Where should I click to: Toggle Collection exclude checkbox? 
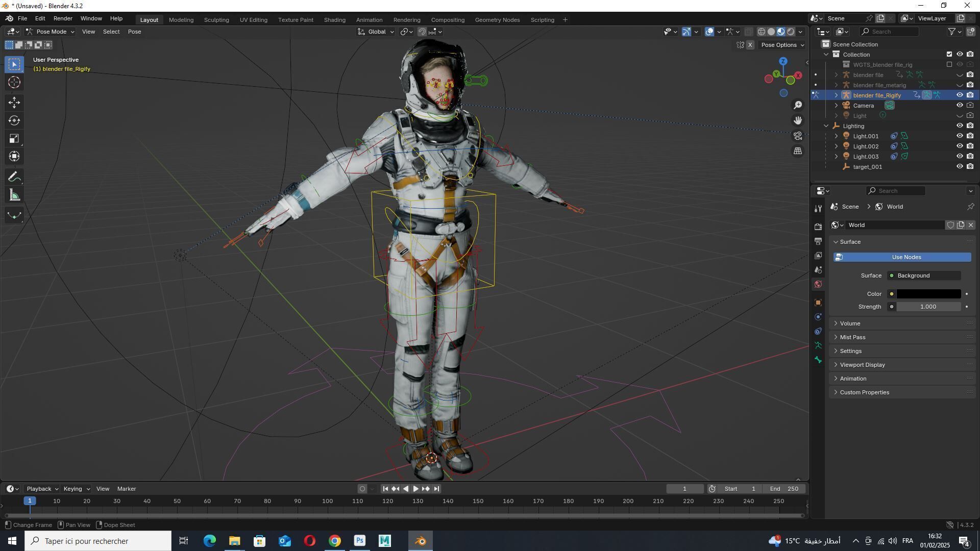point(949,55)
